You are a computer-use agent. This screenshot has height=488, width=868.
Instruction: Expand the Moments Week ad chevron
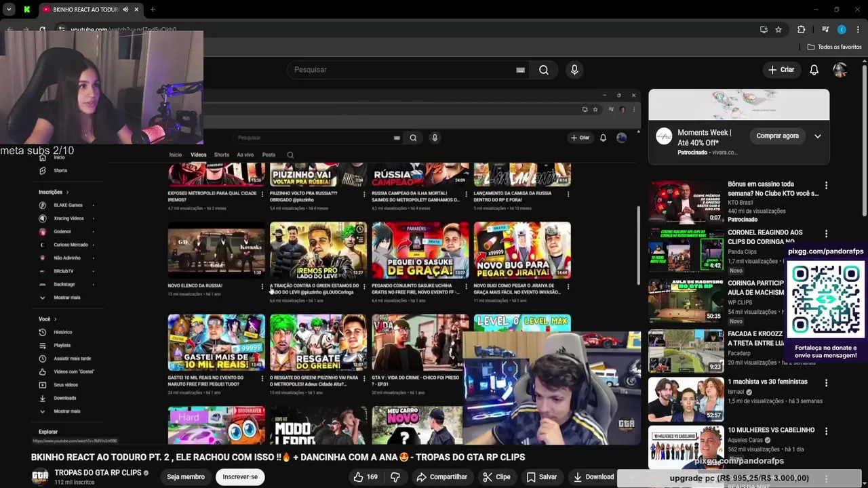click(818, 136)
